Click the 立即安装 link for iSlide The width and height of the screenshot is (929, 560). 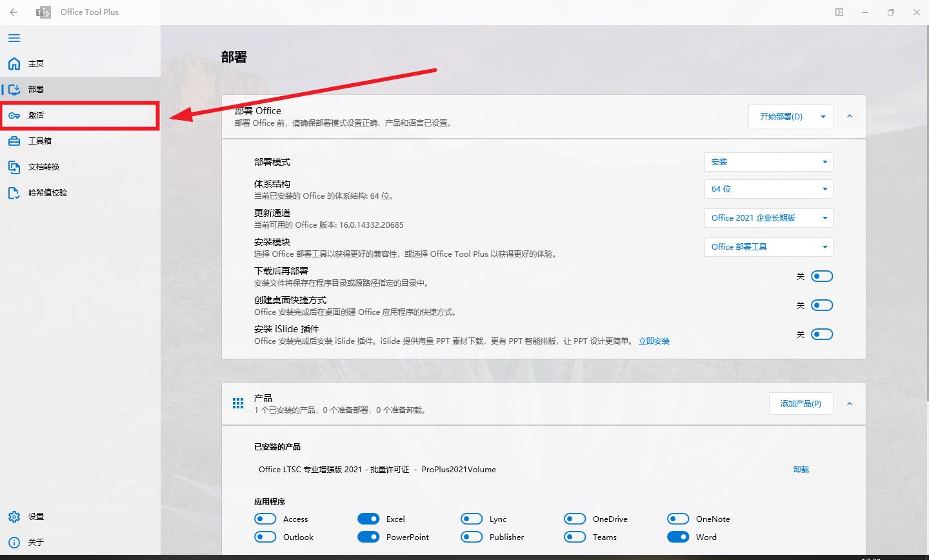coord(654,341)
